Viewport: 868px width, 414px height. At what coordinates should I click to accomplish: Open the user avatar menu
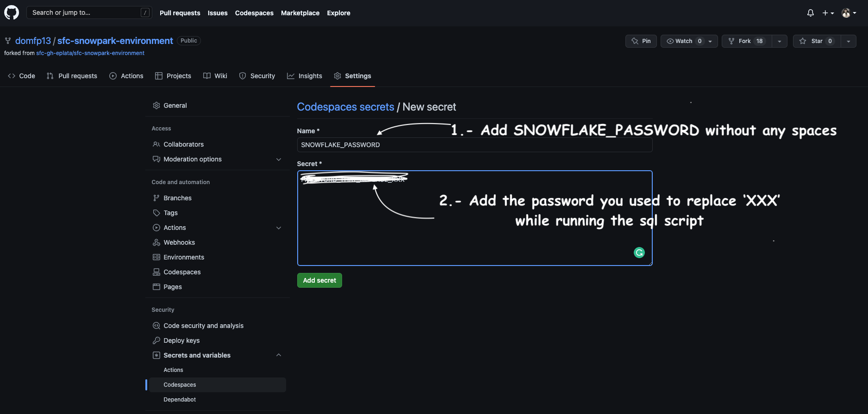[x=849, y=13]
